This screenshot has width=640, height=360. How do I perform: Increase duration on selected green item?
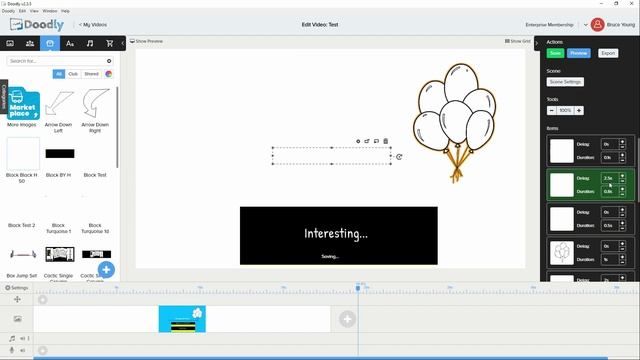(622, 189)
